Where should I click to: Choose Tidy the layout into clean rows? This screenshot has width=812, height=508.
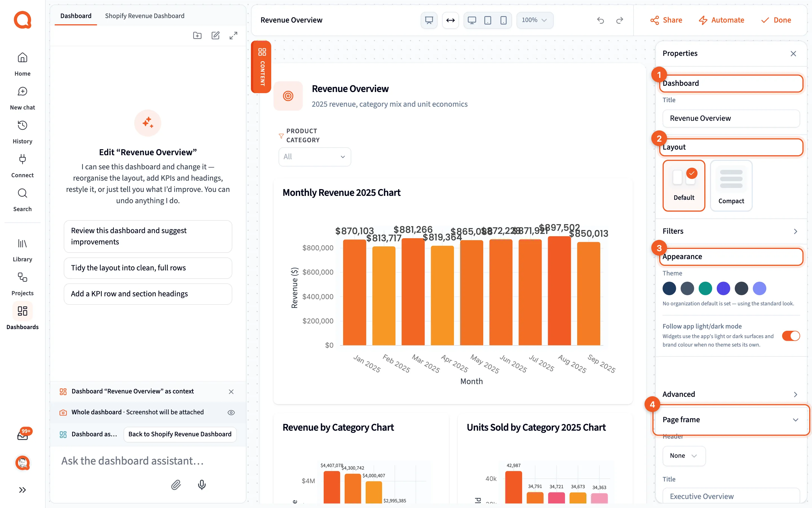148,268
